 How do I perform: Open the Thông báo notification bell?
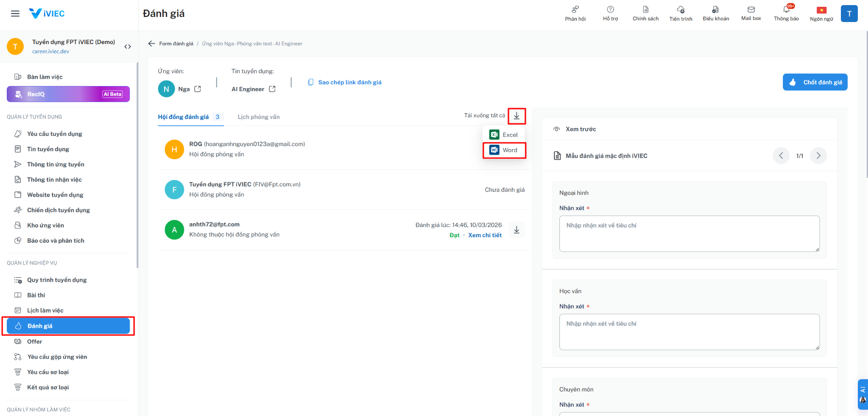pos(786,10)
